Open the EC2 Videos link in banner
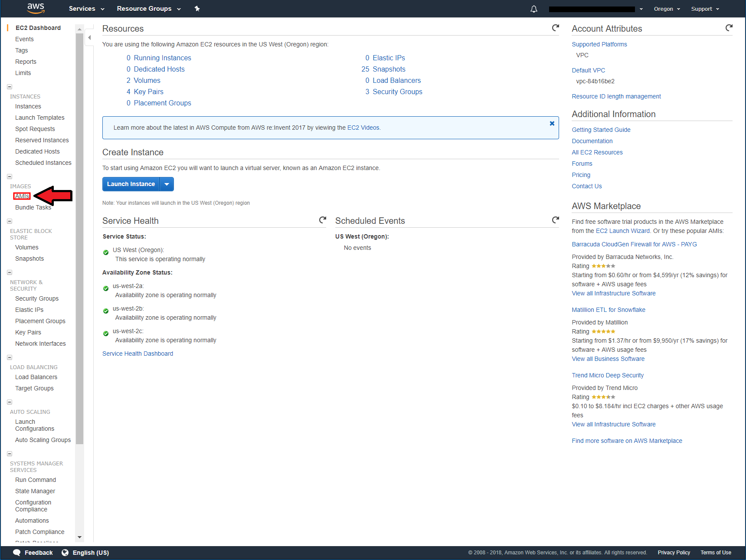This screenshot has width=746, height=560. tap(363, 128)
